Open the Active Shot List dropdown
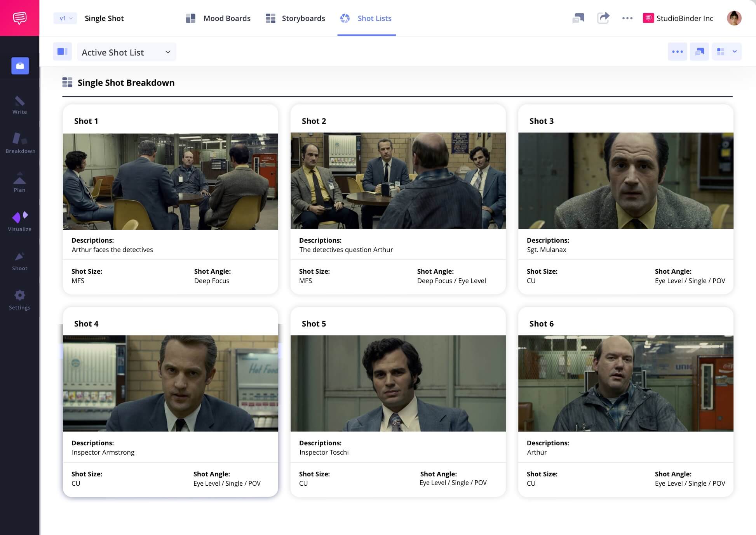The image size is (756, 535). click(126, 52)
